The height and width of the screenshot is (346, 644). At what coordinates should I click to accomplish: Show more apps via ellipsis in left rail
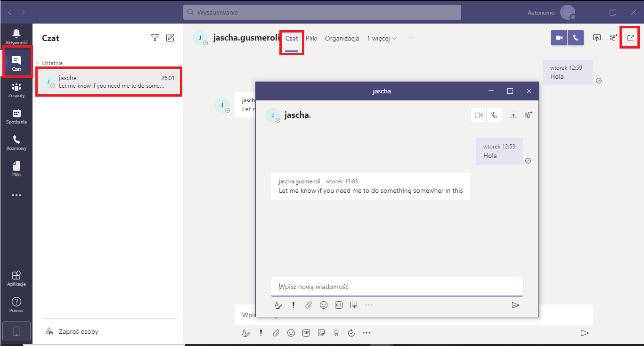coord(16,195)
